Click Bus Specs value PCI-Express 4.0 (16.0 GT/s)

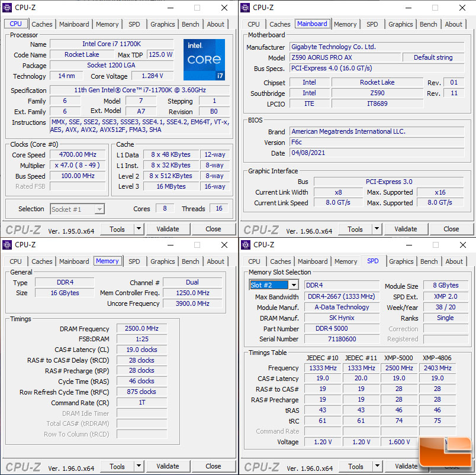[377, 68]
